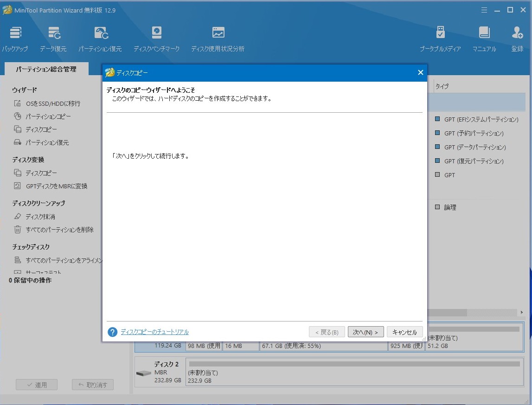
Task: Select the パーティション総合管理 tab
Action: [x=46, y=69]
